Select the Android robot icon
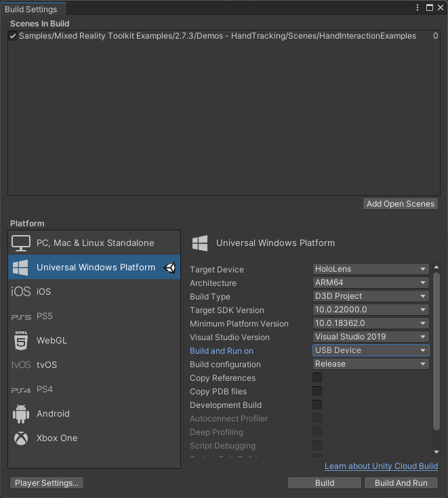This screenshot has width=448, height=498. pyautogui.click(x=21, y=414)
